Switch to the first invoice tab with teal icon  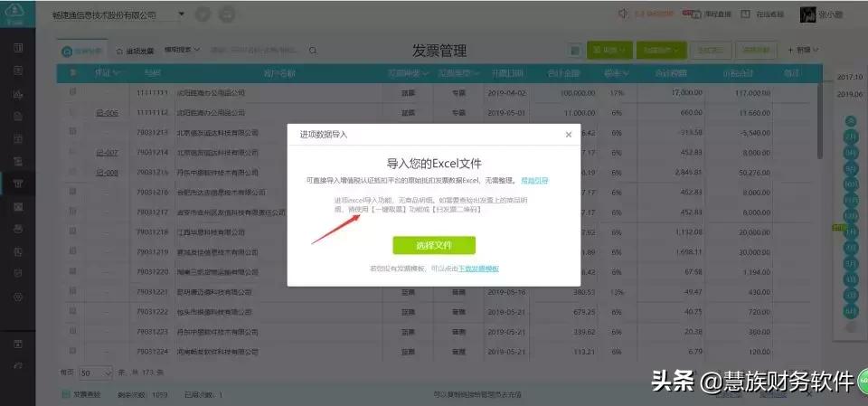point(82,51)
